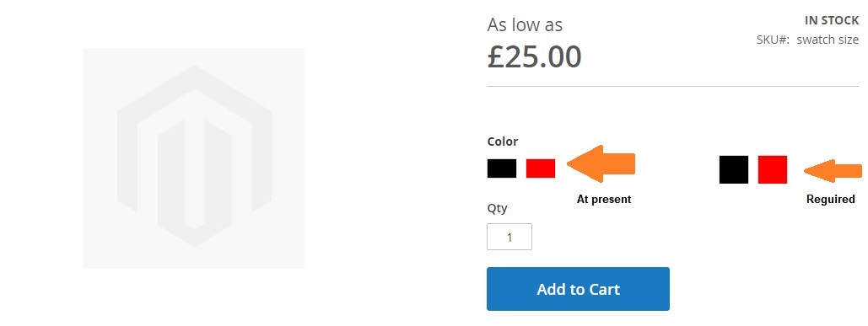
Task: Click the Magento hexagon logo watermark
Action: point(194,156)
